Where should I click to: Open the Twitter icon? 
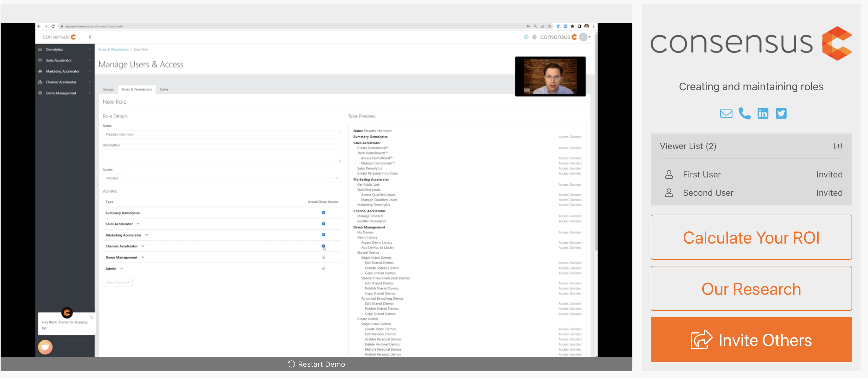[781, 113]
